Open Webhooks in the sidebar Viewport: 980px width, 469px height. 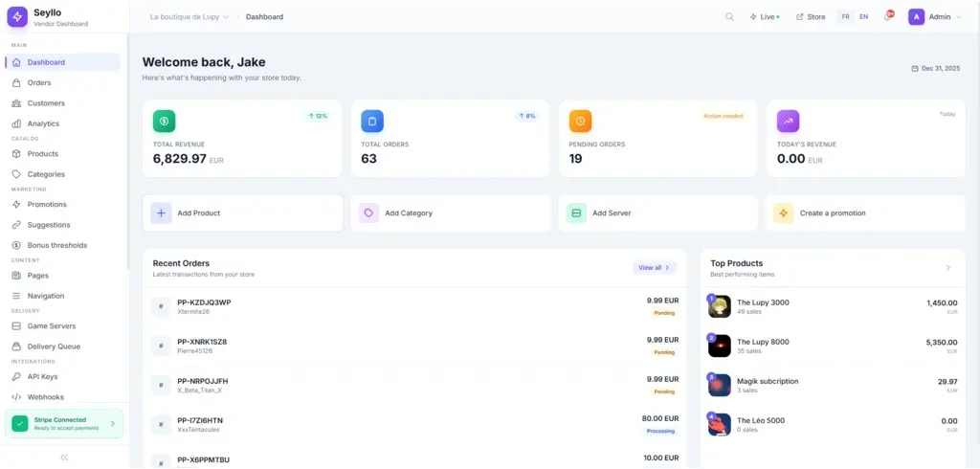coord(62,397)
